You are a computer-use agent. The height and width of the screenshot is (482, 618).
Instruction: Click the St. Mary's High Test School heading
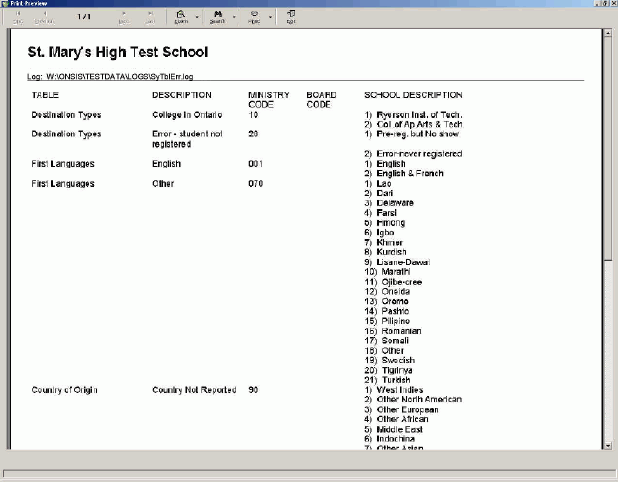pos(118,51)
